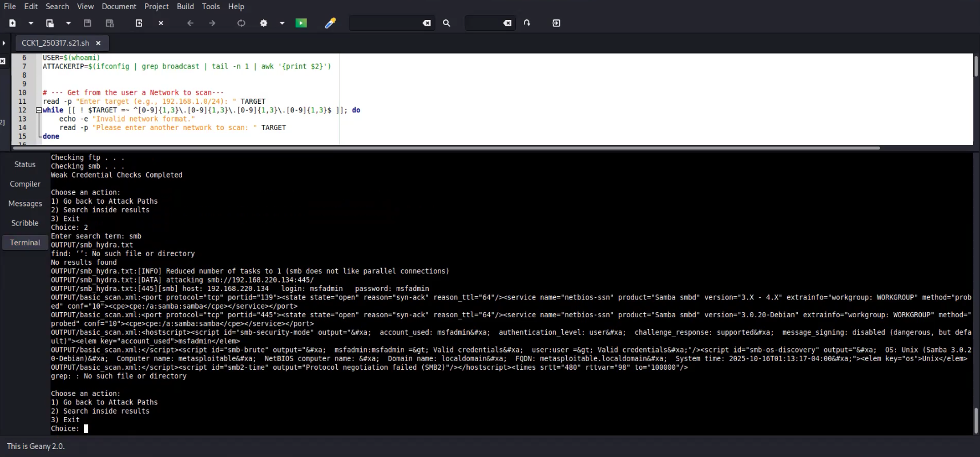Expand the sidebar with the arrow toggle
Screen dimensions: 980x457
coord(4,43)
